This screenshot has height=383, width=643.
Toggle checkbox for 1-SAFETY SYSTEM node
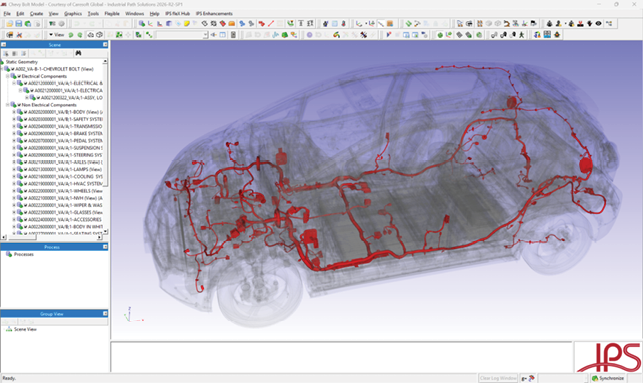pyautogui.click(x=25, y=119)
